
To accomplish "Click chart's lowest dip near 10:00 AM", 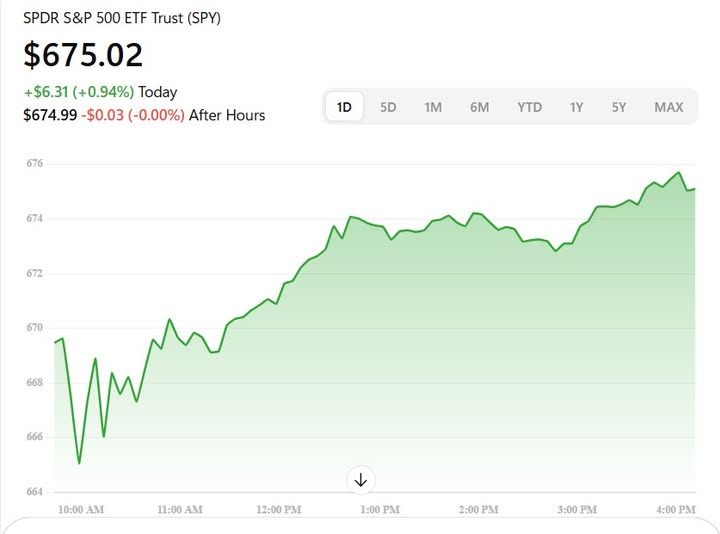I will [x=79, y=463].
